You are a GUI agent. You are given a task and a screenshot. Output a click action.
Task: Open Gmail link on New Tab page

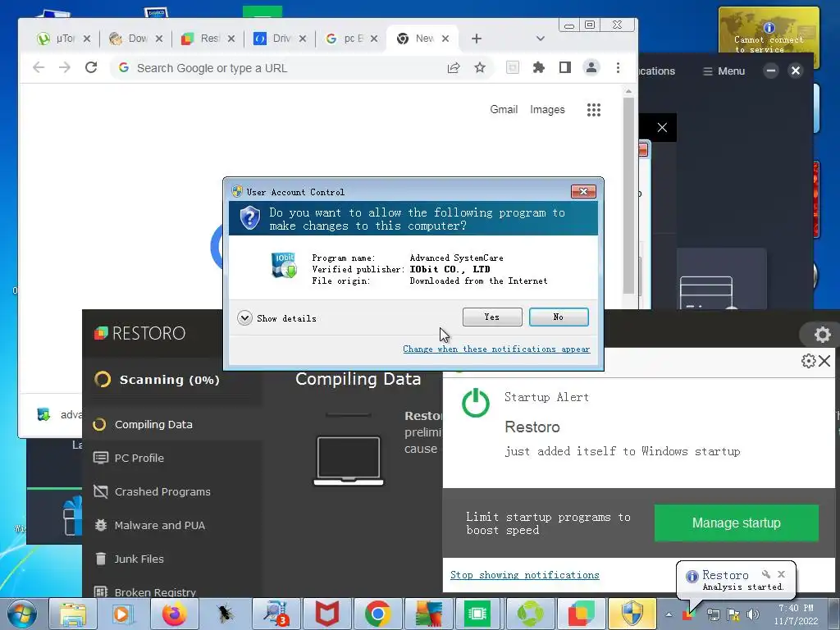click(x=504, y=109)
